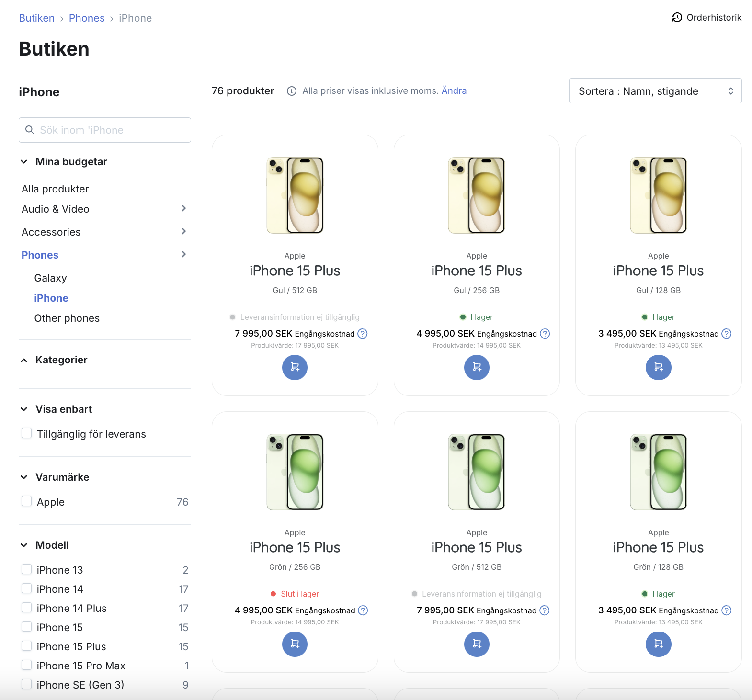Click 'Produktvärde: 17 995,00 SEK' under Gul 512 GB
Image resolution: width=752 pixels, height=700 pixels.
[x=295, y=346]
